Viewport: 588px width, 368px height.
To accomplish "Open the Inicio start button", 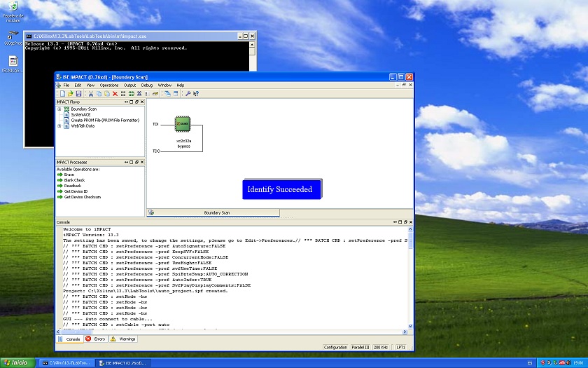I will point(15,362).
